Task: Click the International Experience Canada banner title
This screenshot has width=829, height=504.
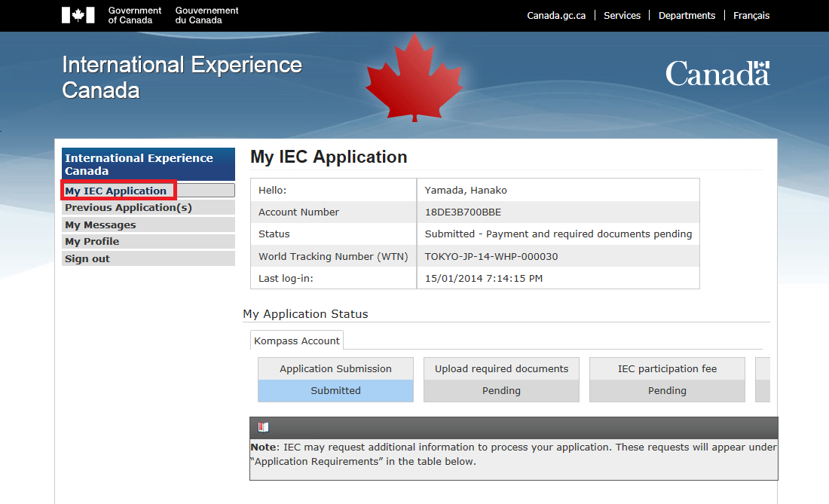Action: (x=182, y=77)
